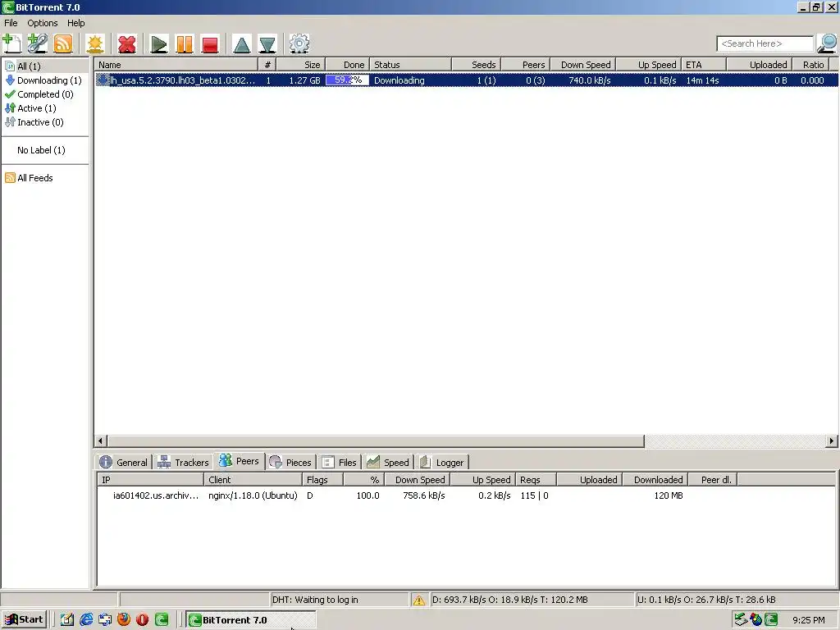Viewport: 840px width, 630px height.
Task: Select the ia601402.us.archiv peer row
Action: [x=466, y=495]
